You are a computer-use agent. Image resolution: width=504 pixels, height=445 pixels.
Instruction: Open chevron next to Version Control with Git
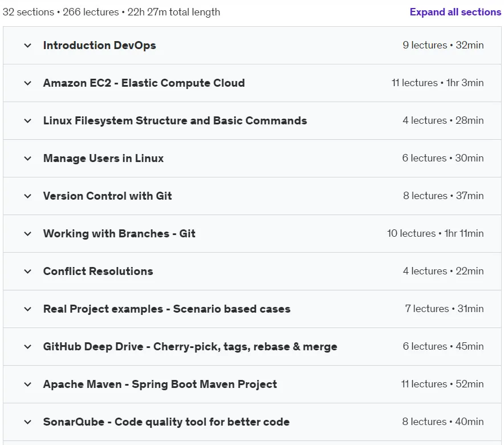click(x=27, y=196)
